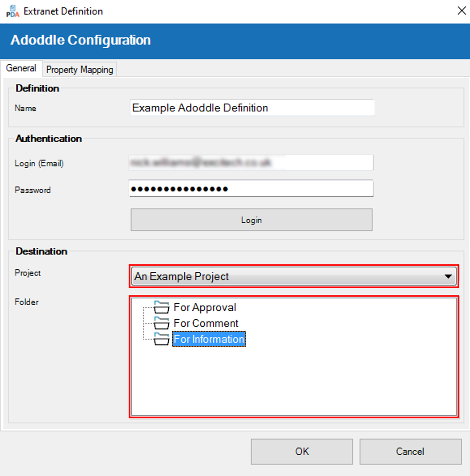Click the Adoddle Configuration header banner
This screenshot has width=470, height=476.
click(235, 41)
